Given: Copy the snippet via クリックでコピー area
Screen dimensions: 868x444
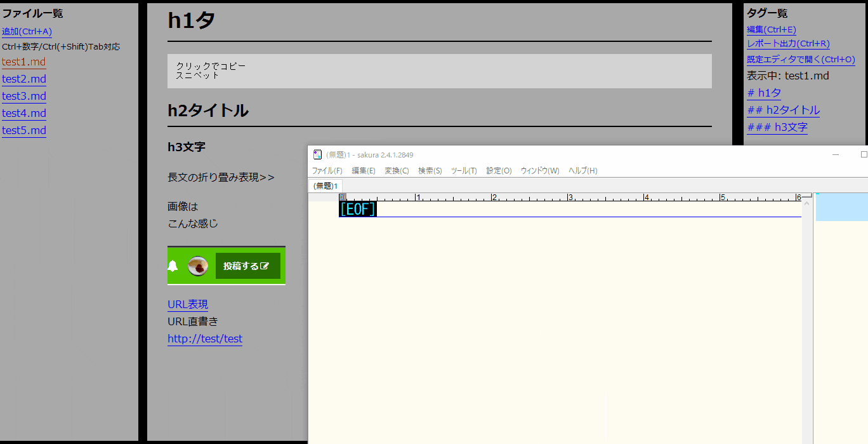Looking at the screenshot, I should (439, 71).
